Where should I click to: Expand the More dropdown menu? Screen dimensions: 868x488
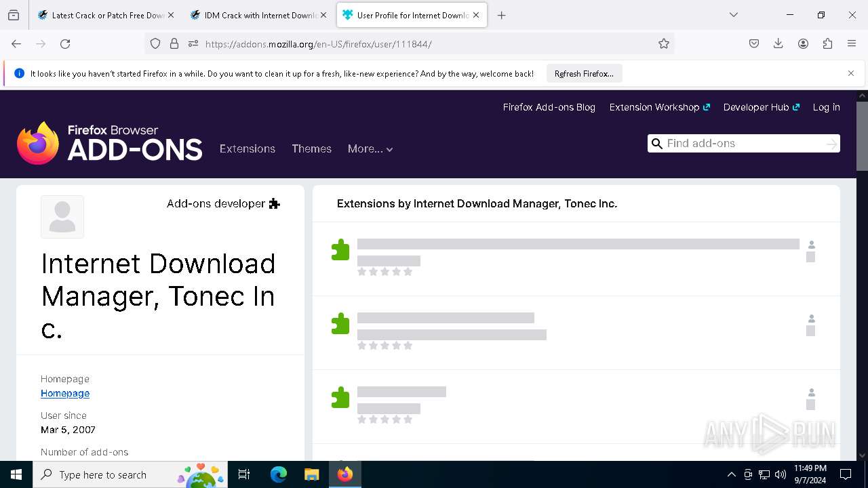point(370,148)
